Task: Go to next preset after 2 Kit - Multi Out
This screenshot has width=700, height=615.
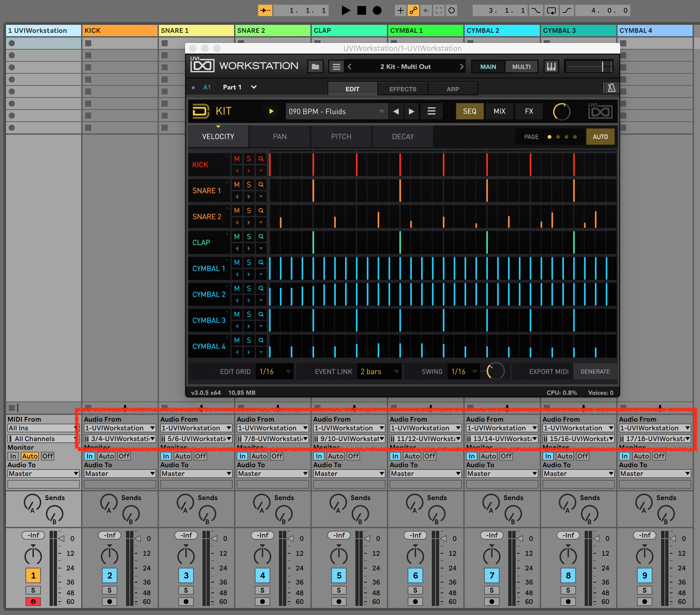Action: 461,66
